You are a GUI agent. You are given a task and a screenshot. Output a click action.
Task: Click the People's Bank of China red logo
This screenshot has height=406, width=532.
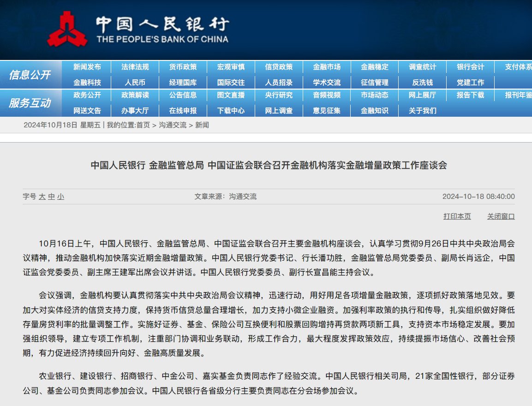pos(67,29)
